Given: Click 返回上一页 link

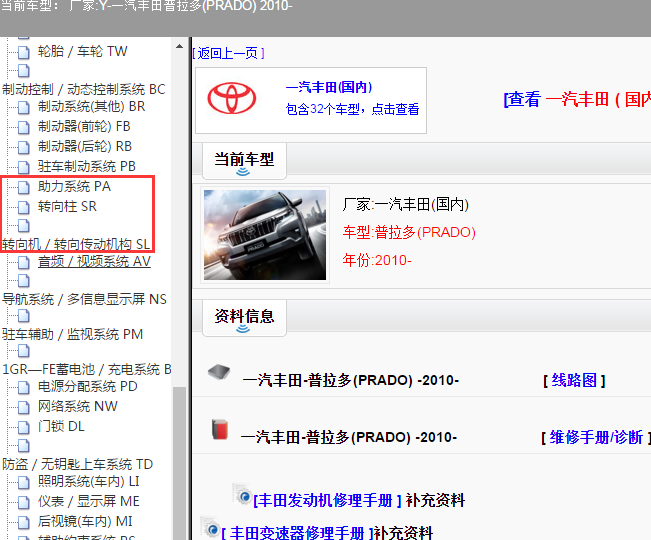Looking at the screenshot, I should click(x=228, y=53).
